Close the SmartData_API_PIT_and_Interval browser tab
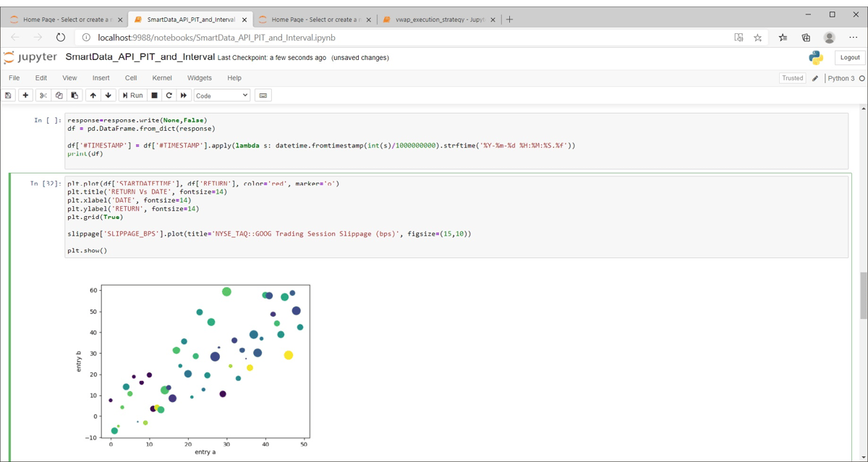Image resolution: width=868 pixels, height=462 pixels. [x=243, y=20]
